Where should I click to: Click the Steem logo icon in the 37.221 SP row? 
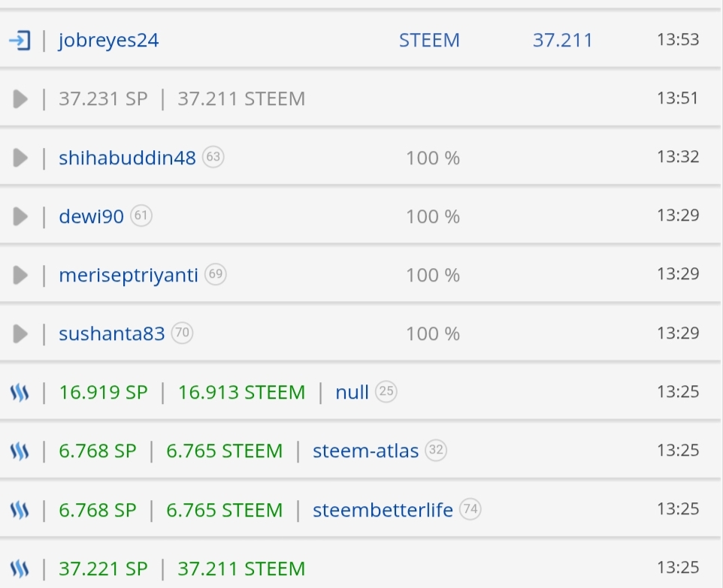[x=20, y=568]
